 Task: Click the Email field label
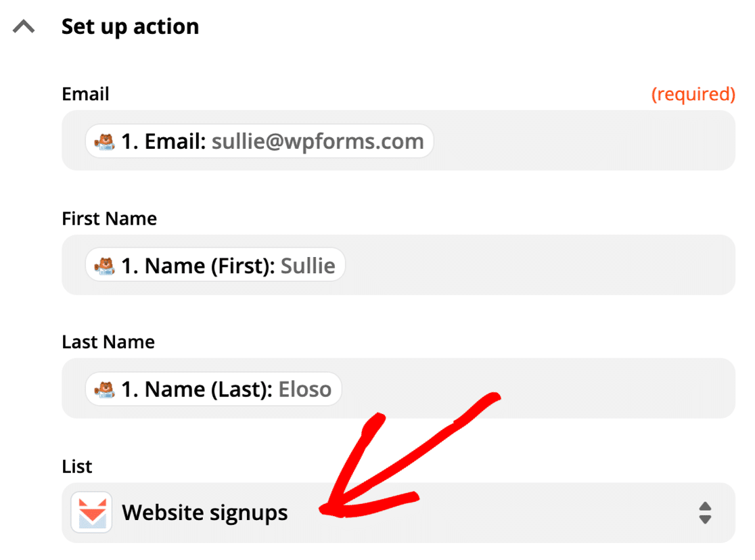pos(85,94)
